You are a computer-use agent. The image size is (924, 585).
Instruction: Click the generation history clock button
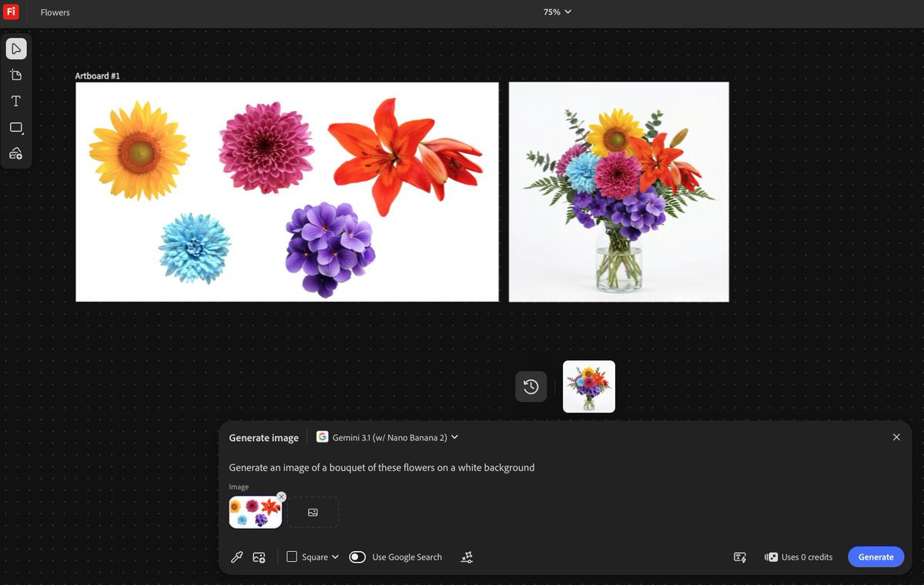(x=531, y=386)
